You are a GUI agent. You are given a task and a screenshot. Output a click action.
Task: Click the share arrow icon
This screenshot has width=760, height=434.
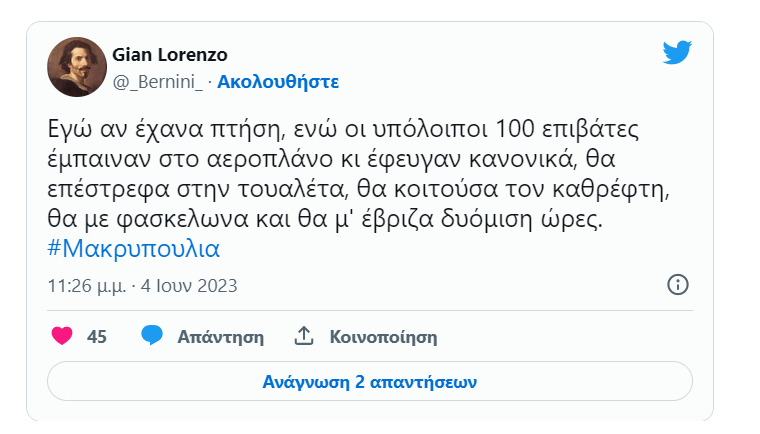[305, 336]
